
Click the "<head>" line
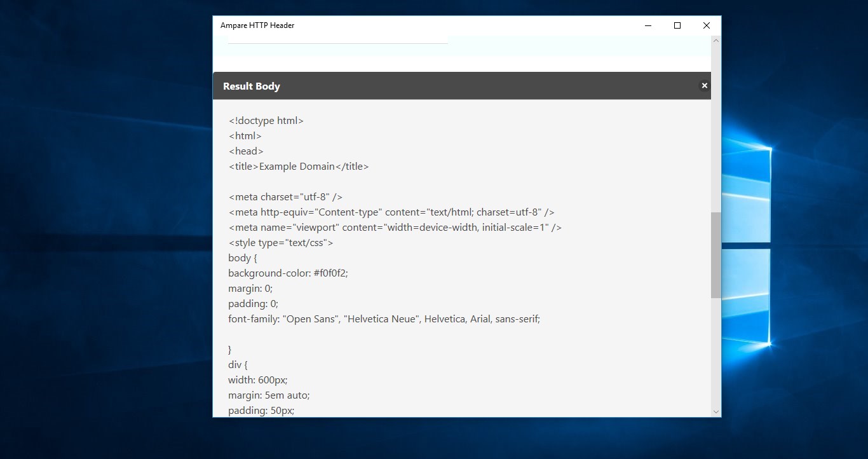[246, 151]
